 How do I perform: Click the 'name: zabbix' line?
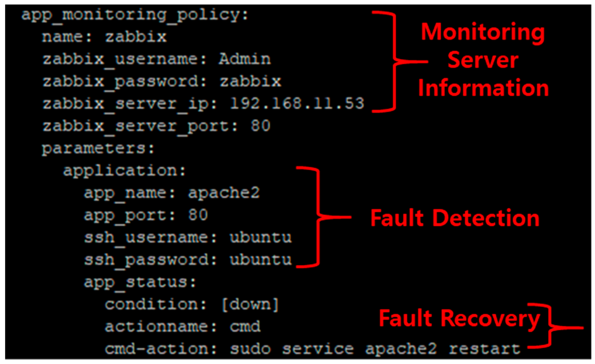[104, 37]
